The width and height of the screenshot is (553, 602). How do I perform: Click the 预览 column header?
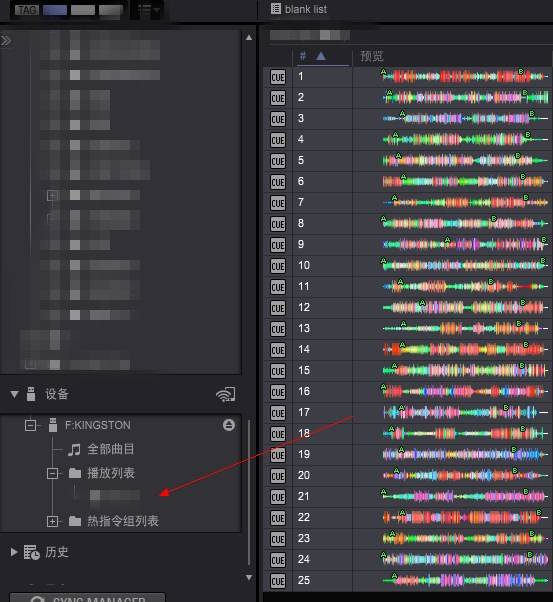pos(371,56)
